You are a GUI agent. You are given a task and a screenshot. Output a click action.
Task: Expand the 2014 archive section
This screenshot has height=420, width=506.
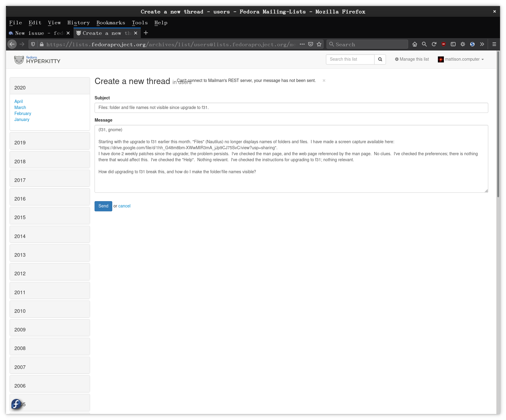50,234
